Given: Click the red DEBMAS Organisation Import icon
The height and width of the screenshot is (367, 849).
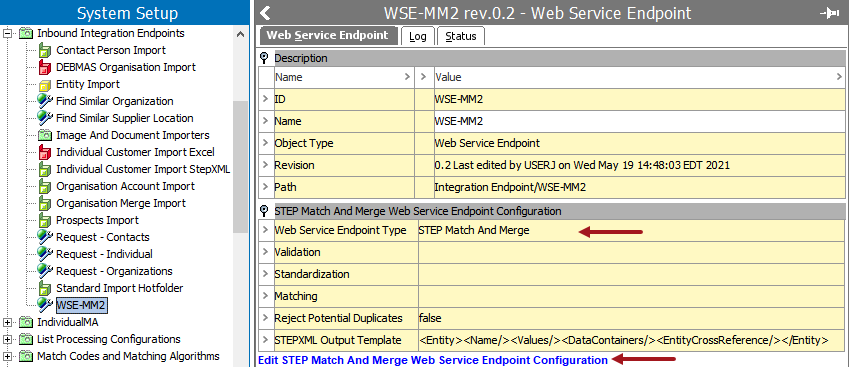Looking at the screenshot, I should click(45, 68).
